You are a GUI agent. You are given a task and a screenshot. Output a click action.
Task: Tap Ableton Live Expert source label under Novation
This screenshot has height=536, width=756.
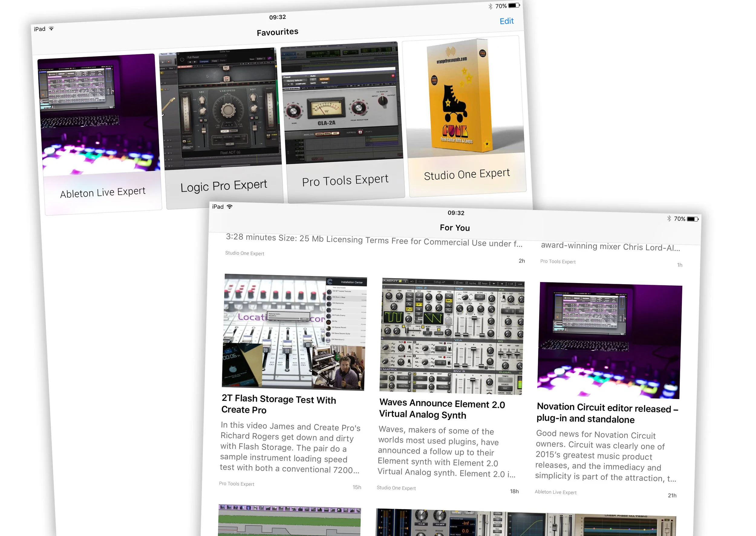tap(555, 492)
